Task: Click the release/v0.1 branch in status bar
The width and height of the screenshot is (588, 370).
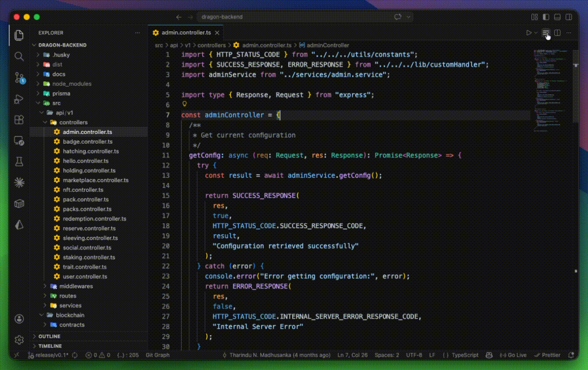Action: coord(48,355)
